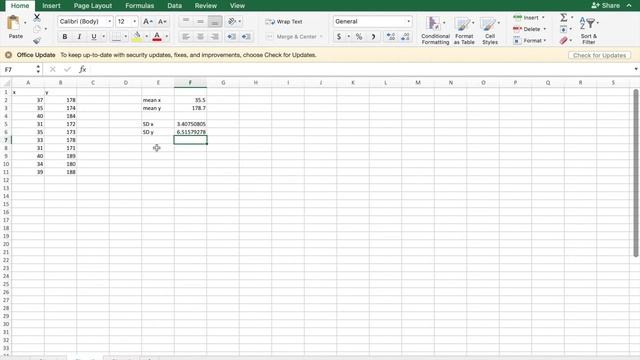Switch to the Page Layout tab
The width and height of the screenshot is (640, 360).
pyautogui.click(x=93, y=6)
